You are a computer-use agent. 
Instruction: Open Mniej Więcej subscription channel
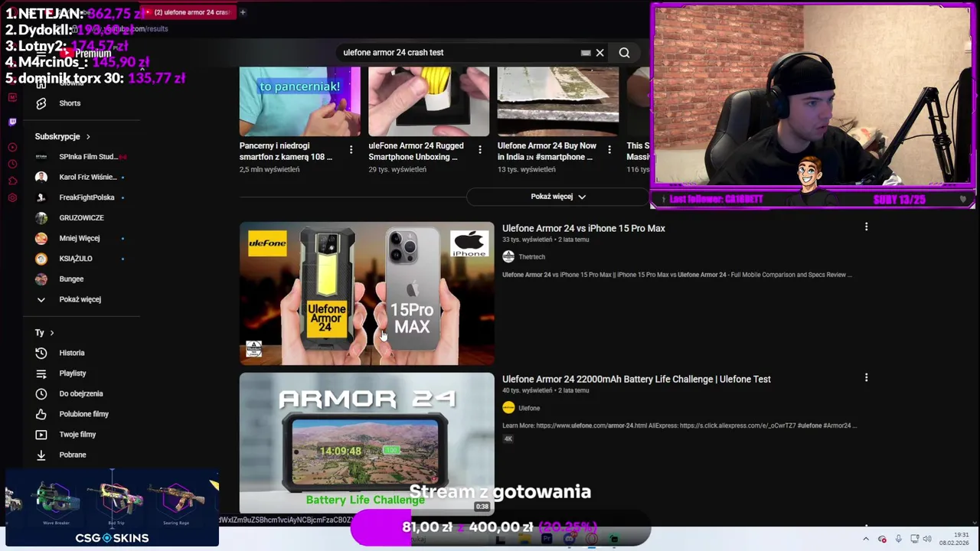[x=80, y=238]
